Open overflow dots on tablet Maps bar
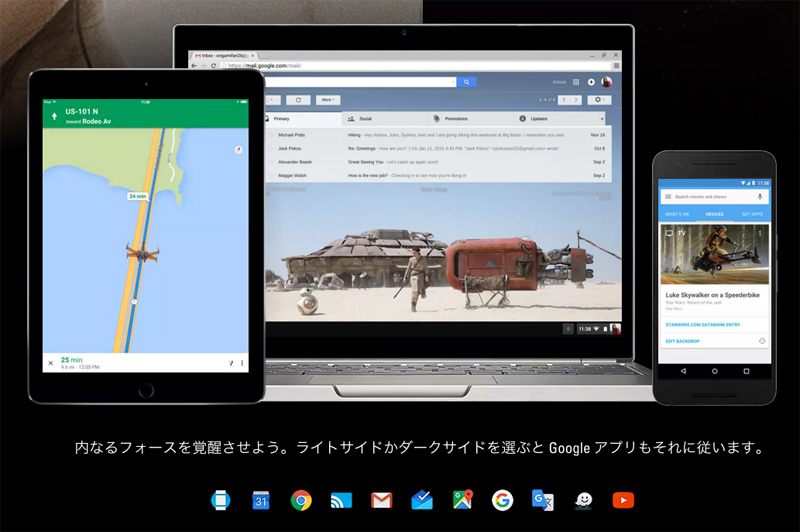Screen dimensions: 800x532 click(x=242, y=363)
